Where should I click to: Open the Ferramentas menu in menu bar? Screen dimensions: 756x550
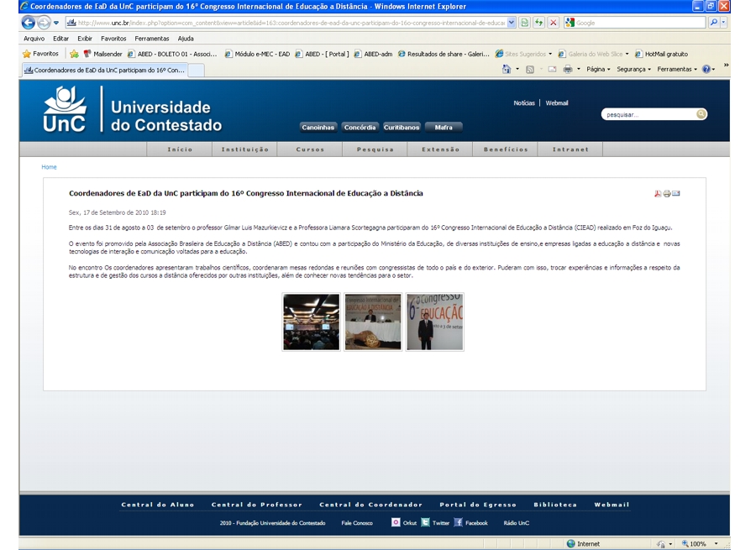(x=152, y=39)
